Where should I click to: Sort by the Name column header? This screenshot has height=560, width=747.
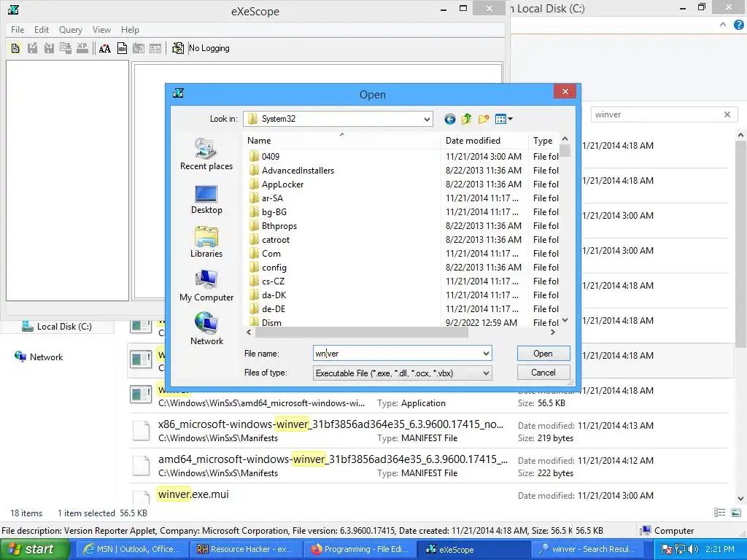click(341, 141)
